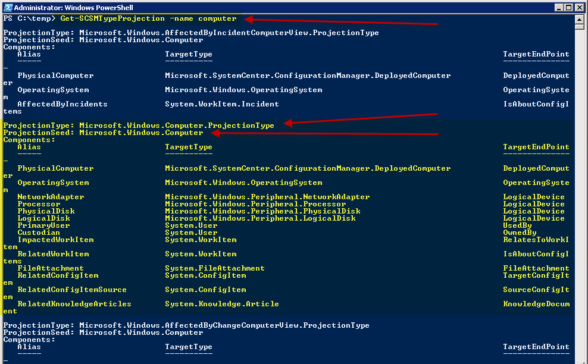Select the RelatedKnowledgeArticles alias

74,304
